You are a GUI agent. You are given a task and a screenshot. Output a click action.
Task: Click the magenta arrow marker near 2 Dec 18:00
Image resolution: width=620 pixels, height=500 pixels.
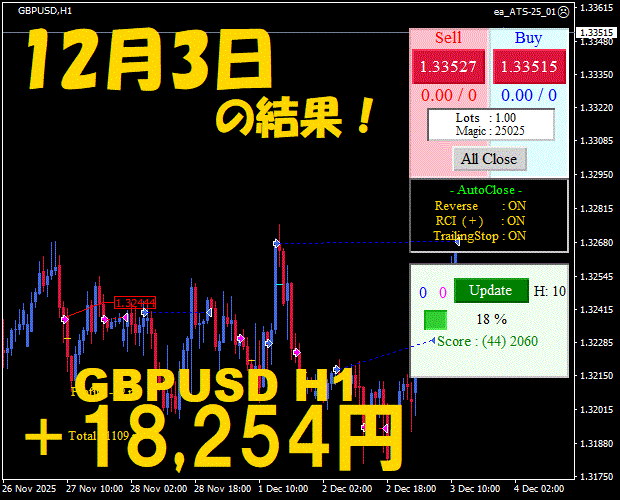click(x=385, y=428)
